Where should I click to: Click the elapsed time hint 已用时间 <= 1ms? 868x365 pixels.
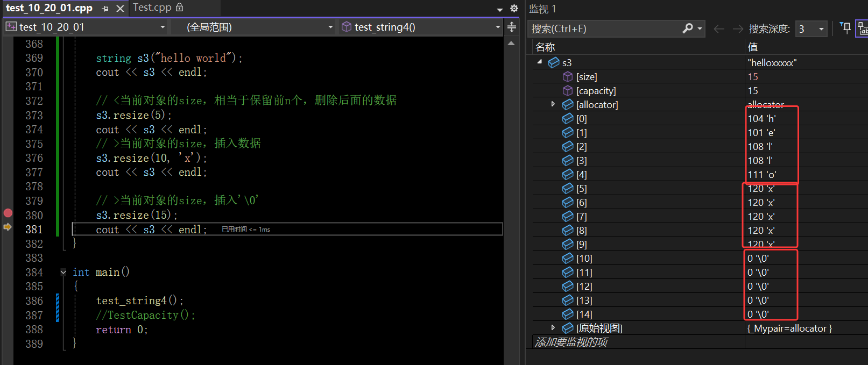tap(246, 230)
